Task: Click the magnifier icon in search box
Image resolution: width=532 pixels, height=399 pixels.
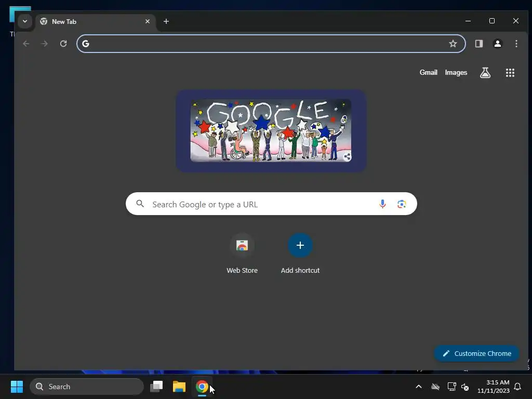Action: [140, 204]
